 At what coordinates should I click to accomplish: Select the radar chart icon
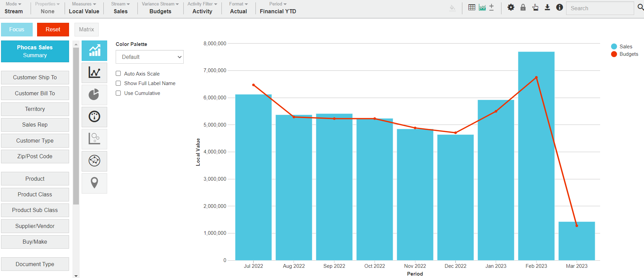click(94, 161)
